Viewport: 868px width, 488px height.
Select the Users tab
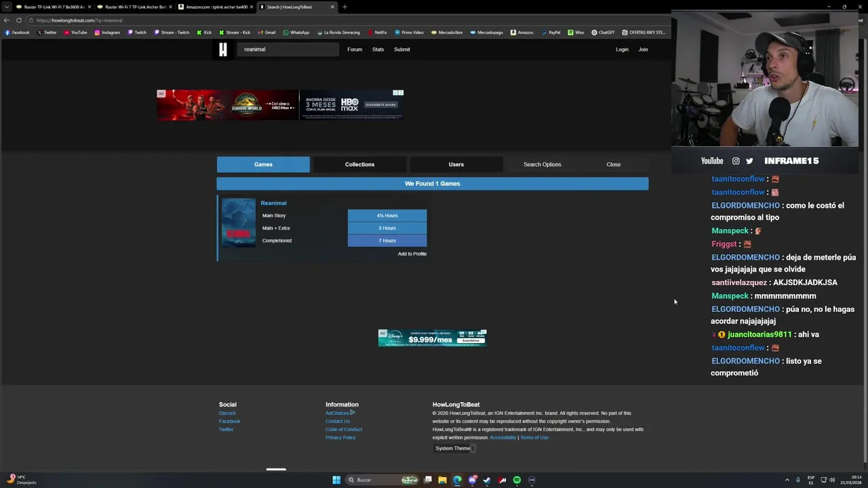[456, 165]
